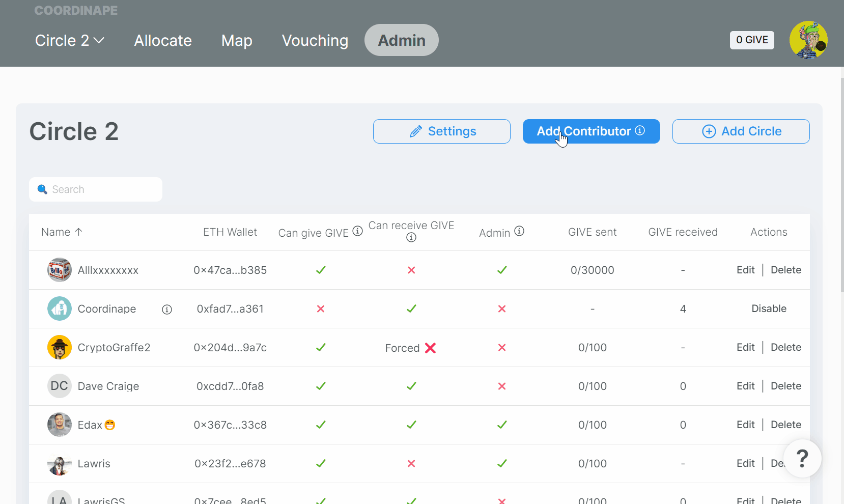Viewport: 844px width, 504px height.
Task: Edit the Edax user
Action: tap(746, 425)
